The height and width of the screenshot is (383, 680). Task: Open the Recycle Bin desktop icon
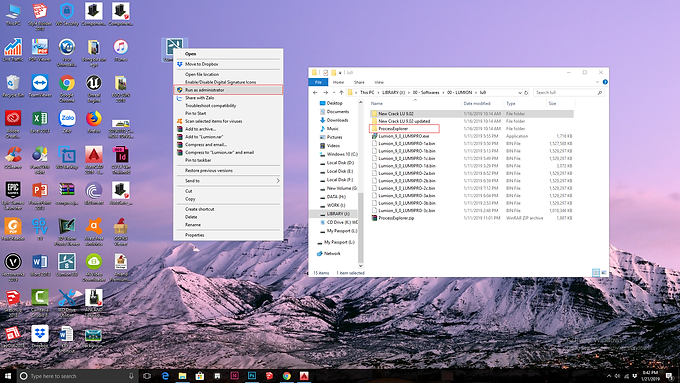tap(13, 86)
